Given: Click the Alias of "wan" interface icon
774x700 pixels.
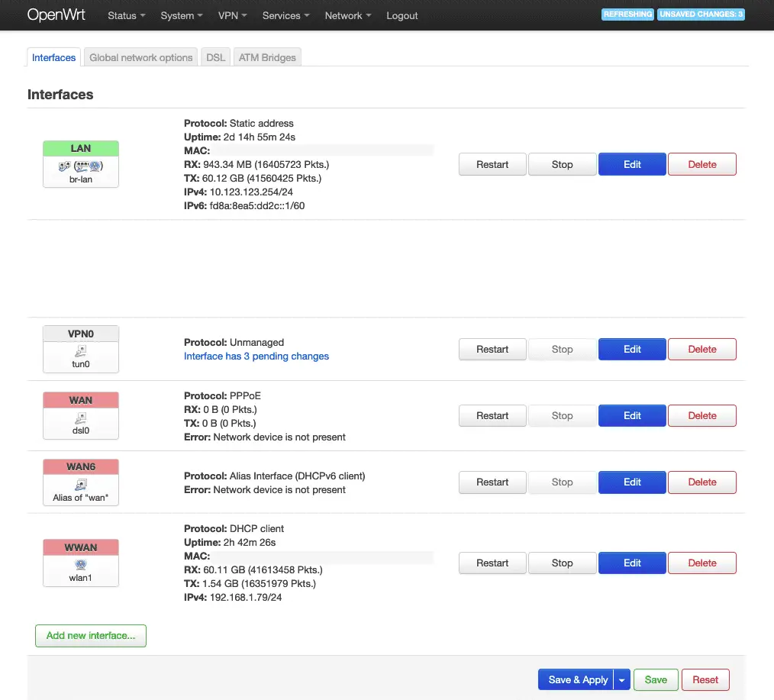Looking at the screenshot, I should pyautogui.click(x=80, y=483).
